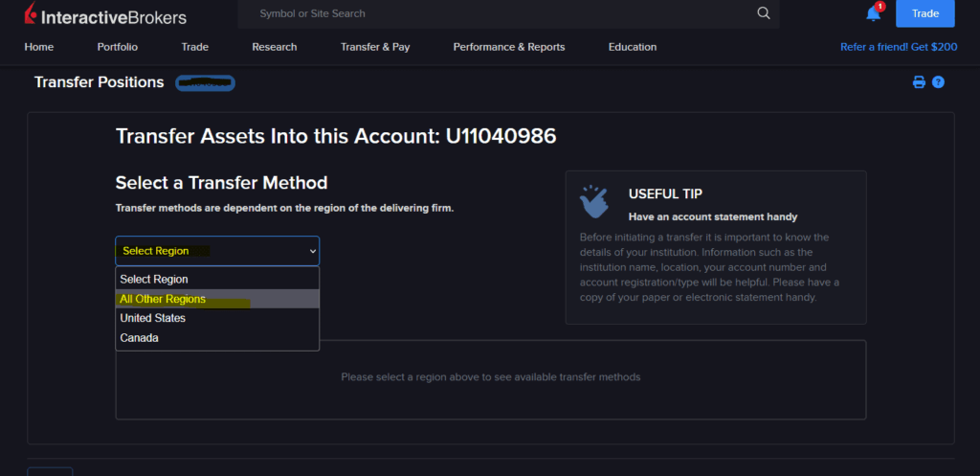Print the Transfer Positions page
This screenshot has width=980, height=476.
919,82
